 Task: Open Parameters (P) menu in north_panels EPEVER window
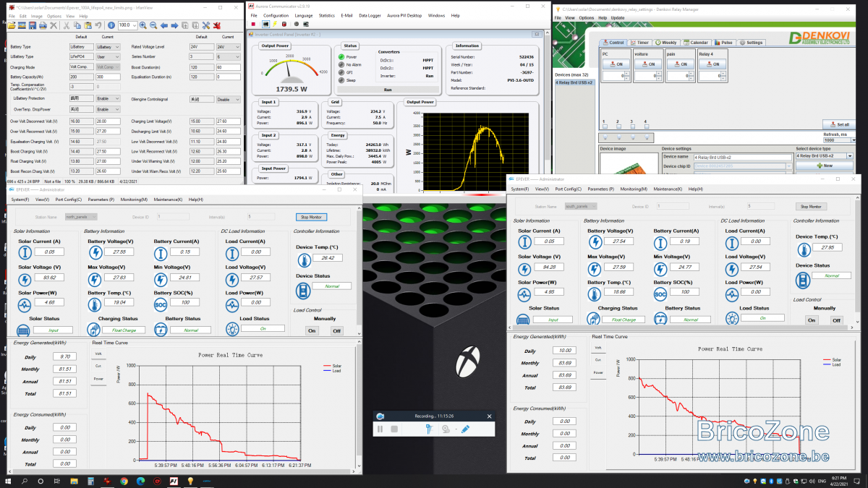pos(101,199)
